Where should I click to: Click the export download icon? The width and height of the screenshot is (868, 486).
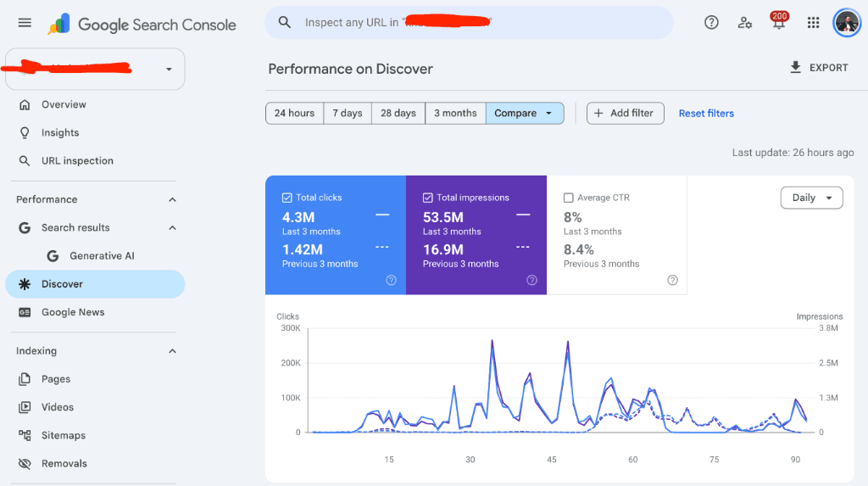click(x=795, y=68)
